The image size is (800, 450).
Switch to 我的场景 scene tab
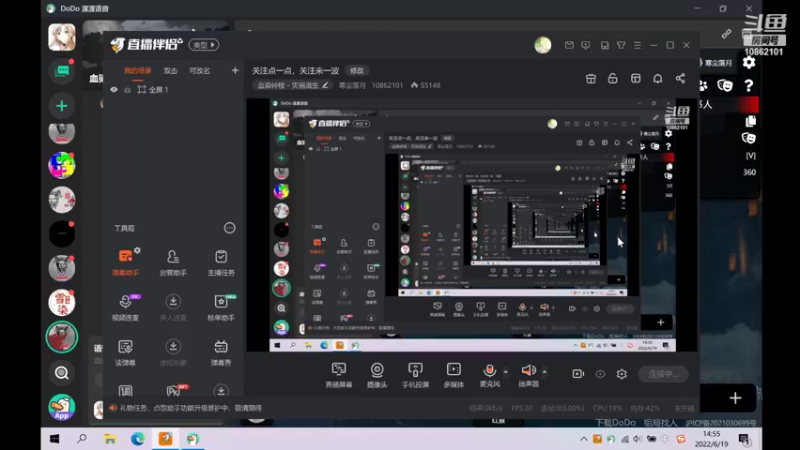138,71
